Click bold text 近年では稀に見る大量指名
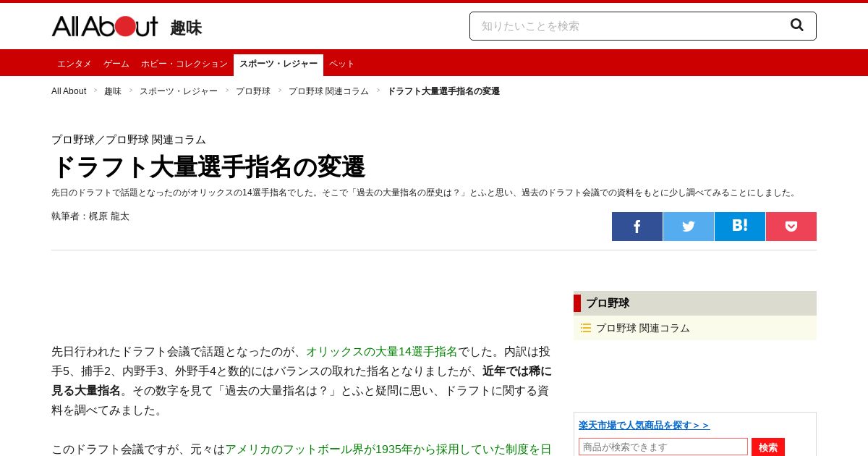 pos(302,381)
